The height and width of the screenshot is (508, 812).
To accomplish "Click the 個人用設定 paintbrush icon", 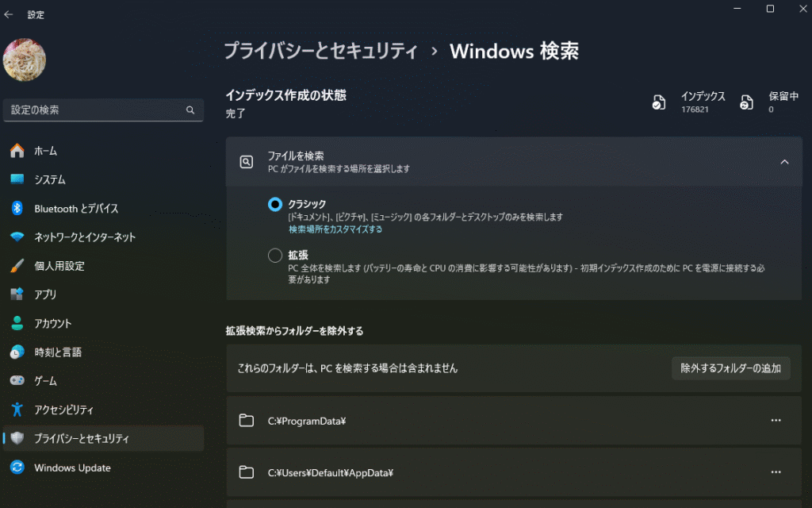I will [x=17, y=266].
